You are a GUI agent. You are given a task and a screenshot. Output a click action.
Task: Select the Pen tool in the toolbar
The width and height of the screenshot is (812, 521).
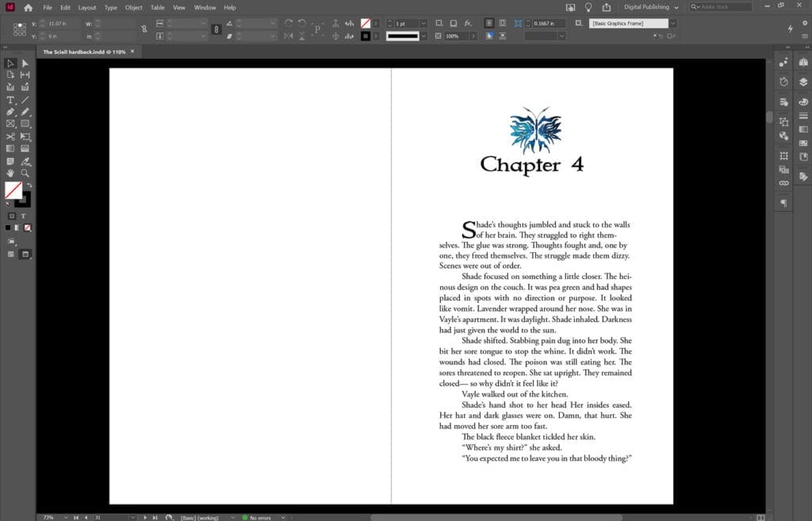tap(10, 113)
